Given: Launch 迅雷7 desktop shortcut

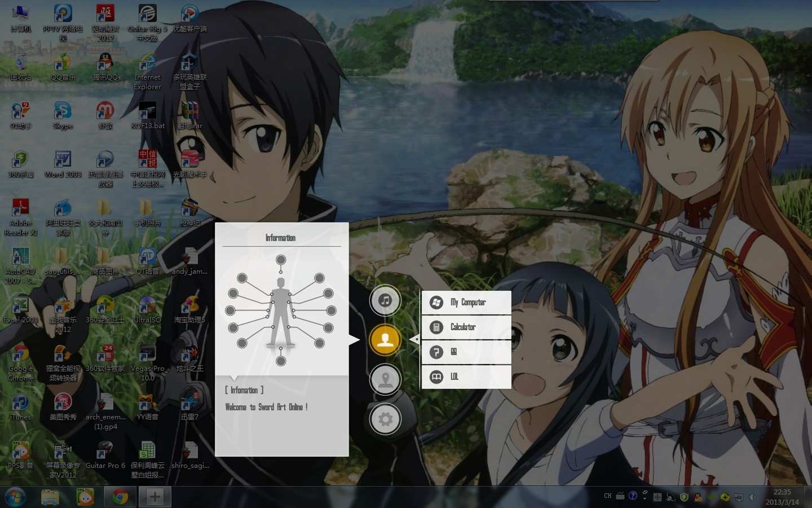Looking at the screenshot, I should (x=189, y=407).
